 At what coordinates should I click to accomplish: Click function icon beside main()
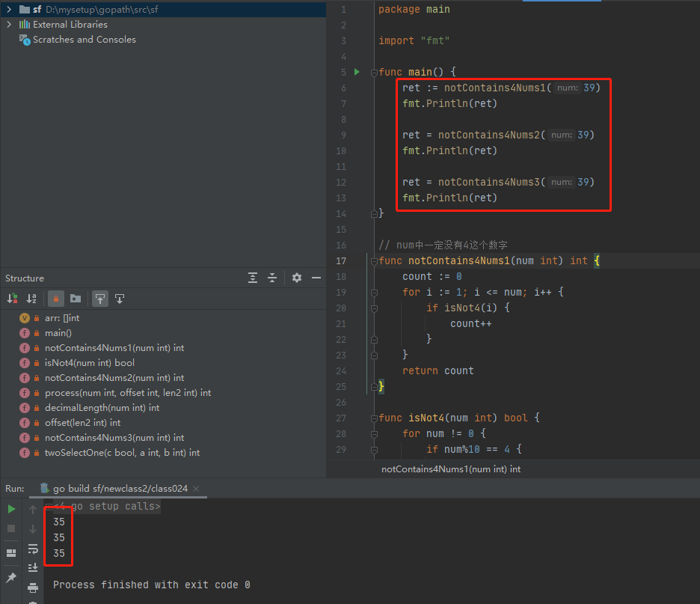25,333
